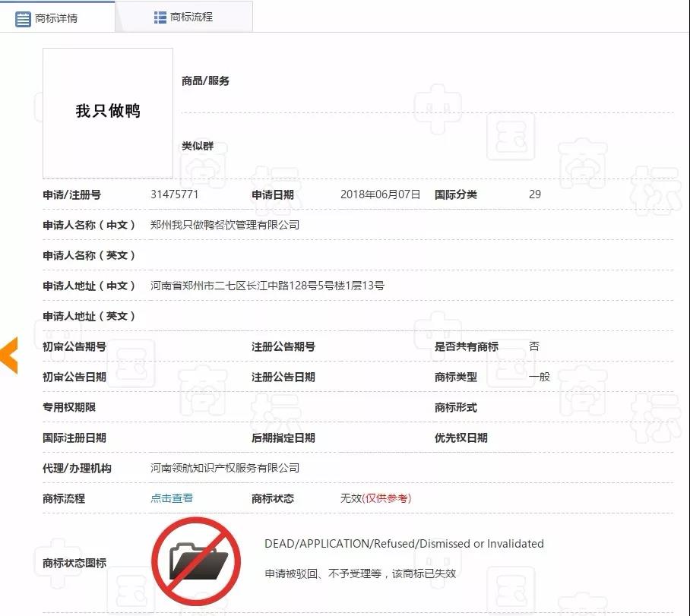Click the 申请被驳回、不予受理等 explanation text
The image size is (690, 616).
pyautogui.click(x=360, y=573)
